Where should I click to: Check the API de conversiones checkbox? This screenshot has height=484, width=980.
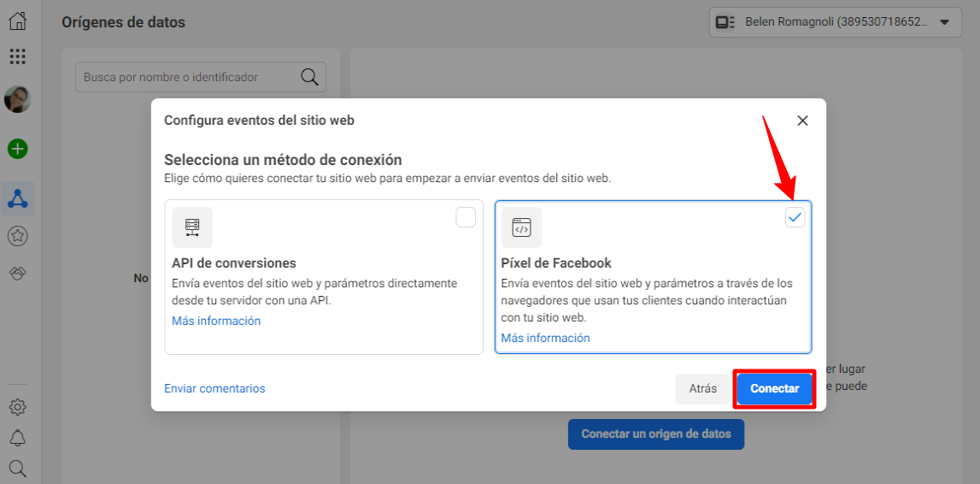point(466,217)
